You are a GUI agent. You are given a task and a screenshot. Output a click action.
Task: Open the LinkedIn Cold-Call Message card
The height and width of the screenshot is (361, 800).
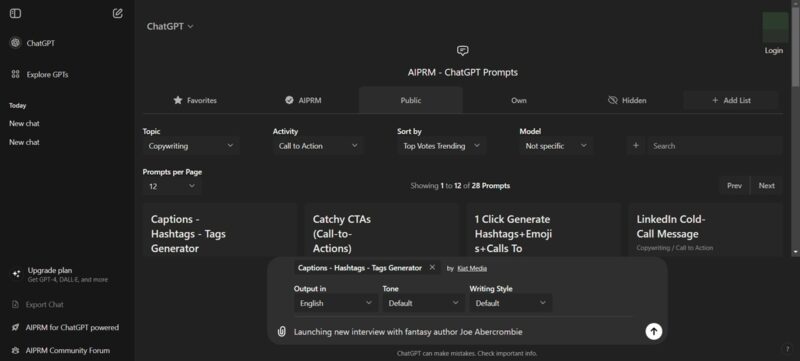pos(705,229)
